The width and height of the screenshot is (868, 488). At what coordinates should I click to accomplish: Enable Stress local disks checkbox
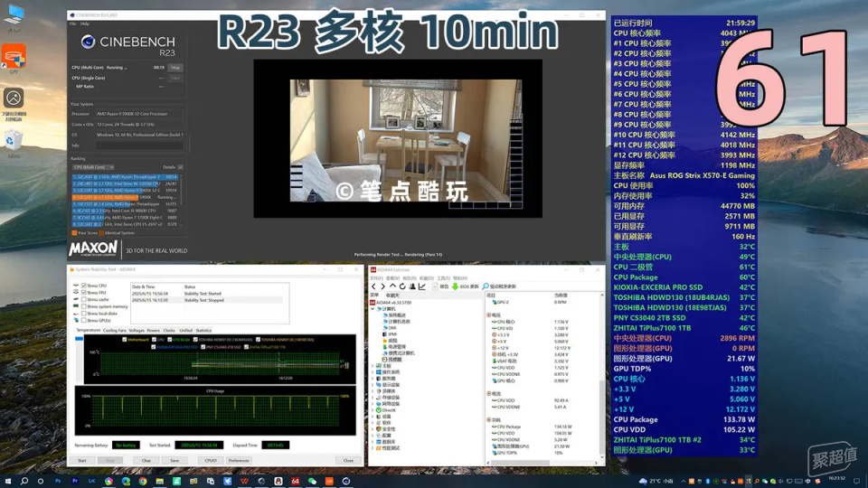83,314
